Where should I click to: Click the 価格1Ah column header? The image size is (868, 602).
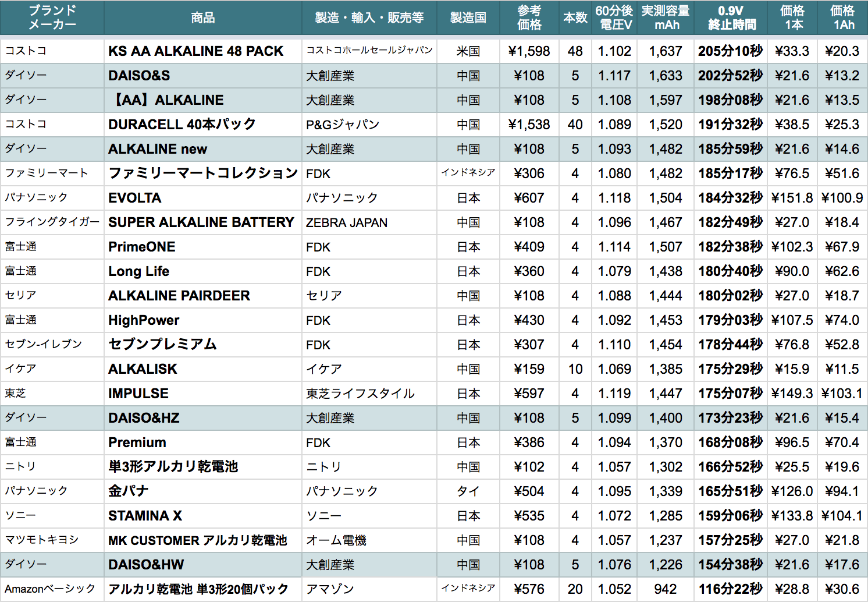[842, 17]
